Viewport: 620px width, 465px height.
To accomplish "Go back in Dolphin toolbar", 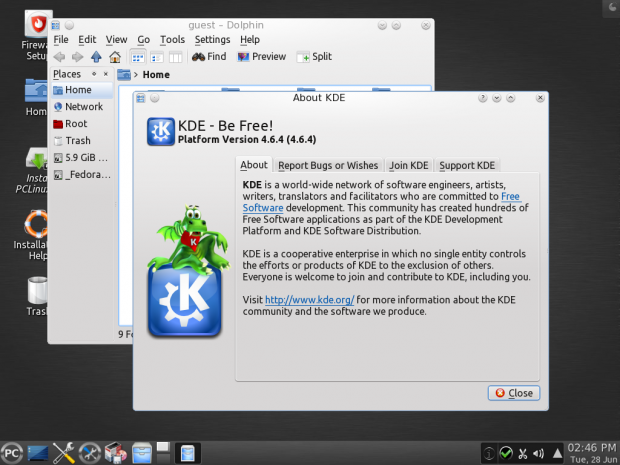I will (x=59, y=57).
